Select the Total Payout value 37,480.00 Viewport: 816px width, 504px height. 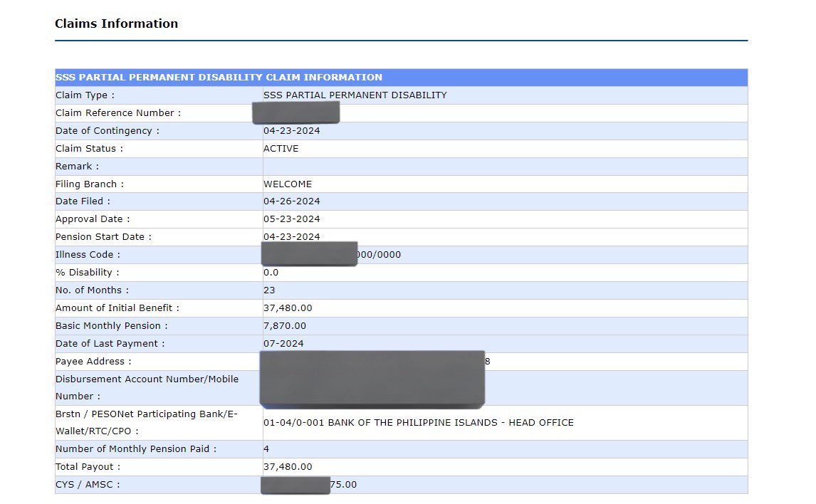[x=288, y=466]
